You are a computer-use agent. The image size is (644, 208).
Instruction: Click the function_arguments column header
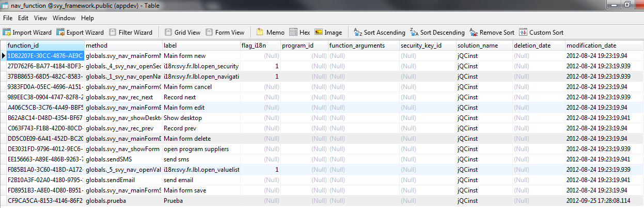pyautogui.click(x=364, y=46)
